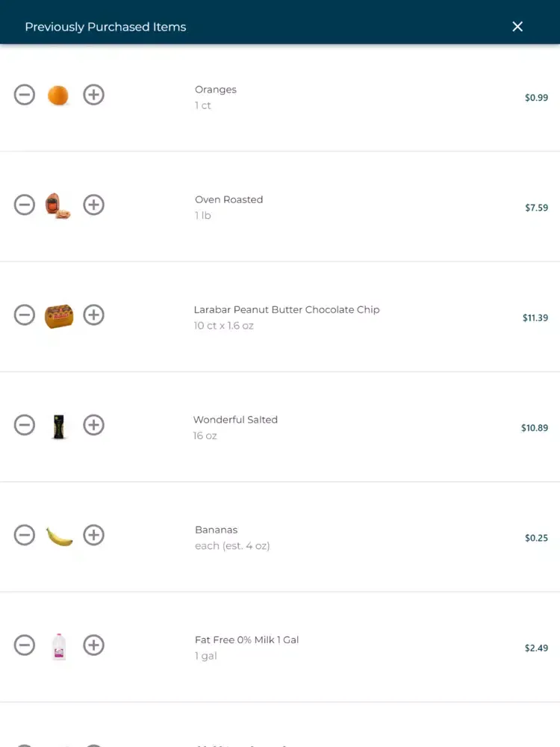Decrease Fat Free Milk quantity

click(25, 645)
